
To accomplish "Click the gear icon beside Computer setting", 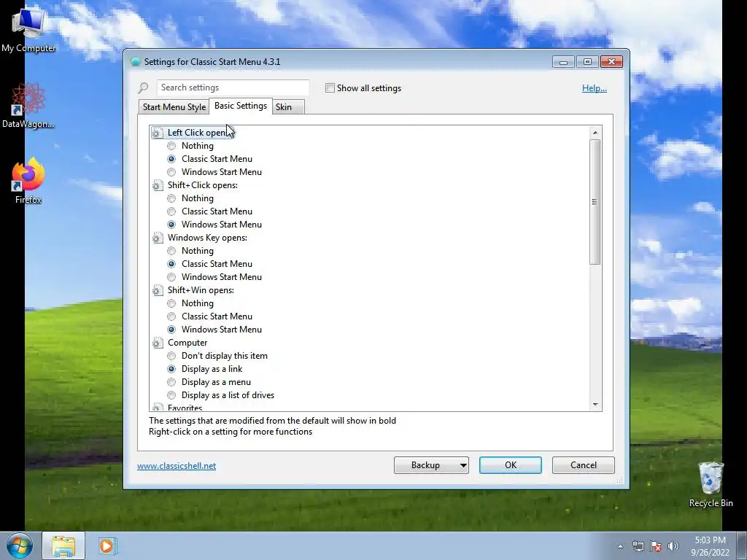I will [x=158, y=343].
